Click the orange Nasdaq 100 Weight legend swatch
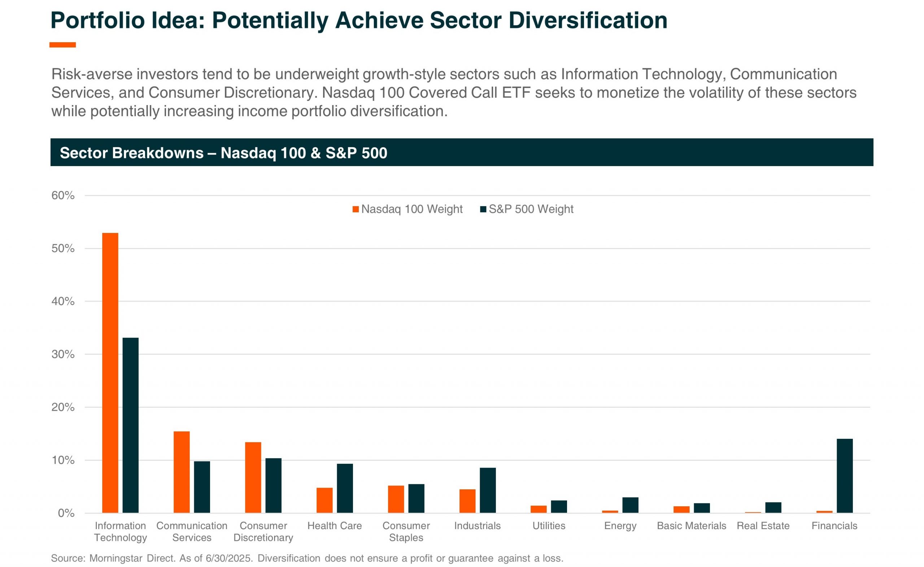The image size is (924, 567). click(356, 209)
